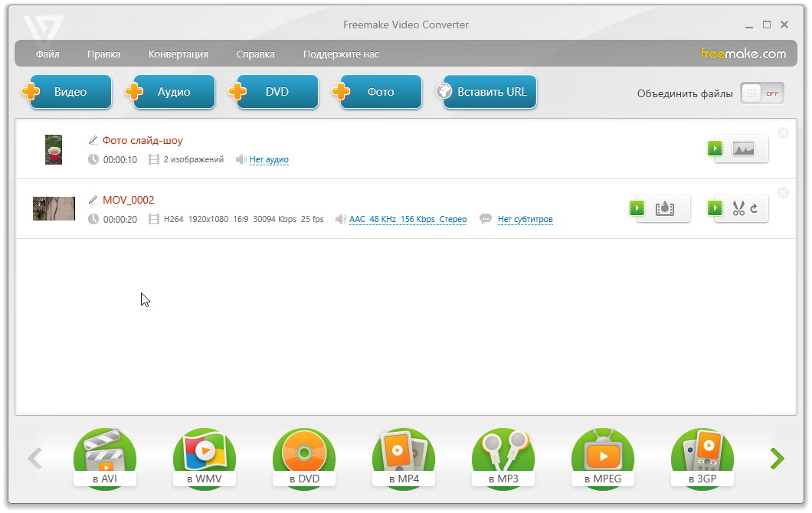Convert to MPEG format

(x=603, y=458)
